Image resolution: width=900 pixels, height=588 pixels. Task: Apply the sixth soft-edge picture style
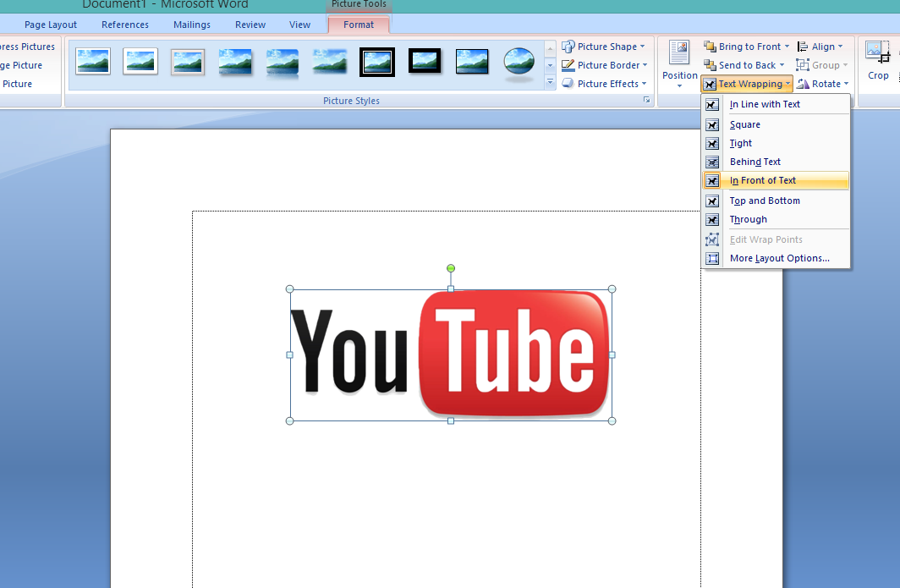click(x=330, y=62)
